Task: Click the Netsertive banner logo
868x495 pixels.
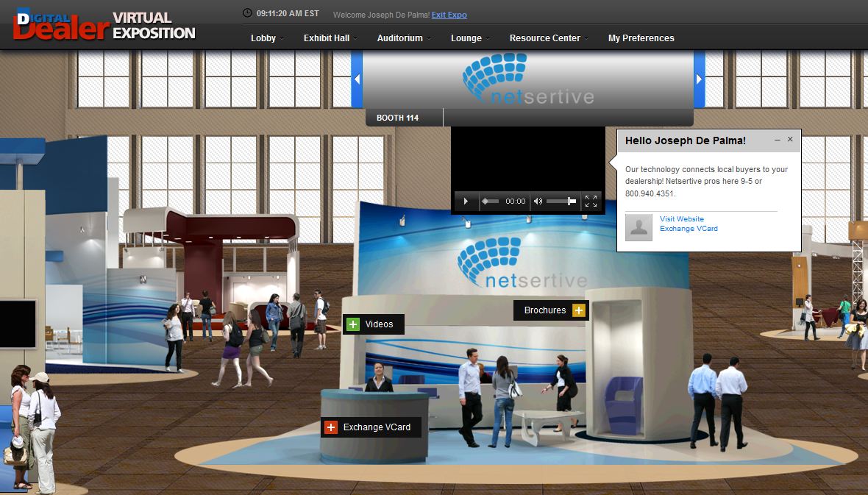Action: [x=527, y=79]
